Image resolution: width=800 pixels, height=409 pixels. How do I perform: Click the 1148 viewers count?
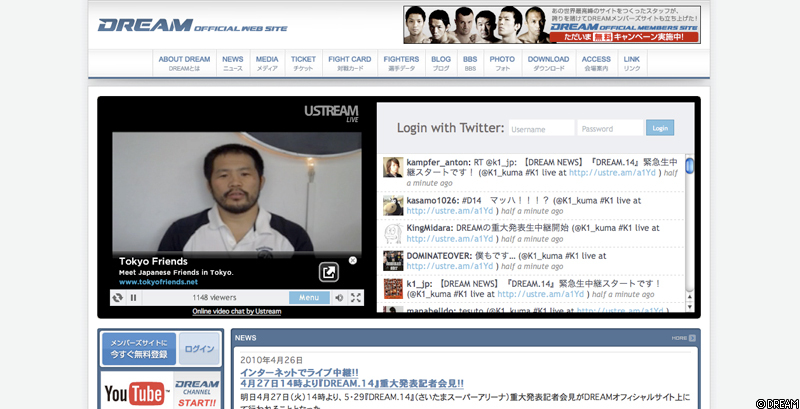[214, 298]
